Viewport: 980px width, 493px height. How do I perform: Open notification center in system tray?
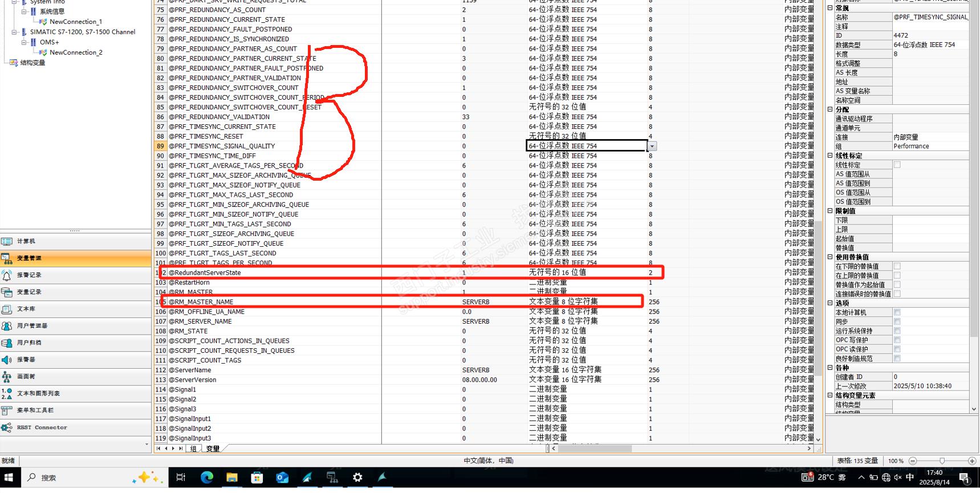(x=964, y=478)
